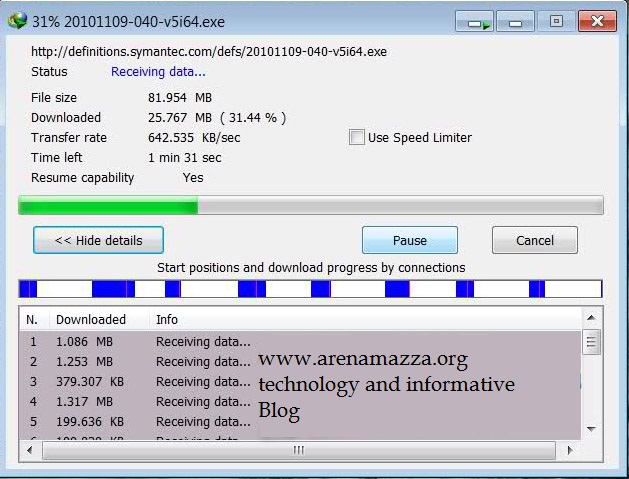
Task: Select connection row 5 with 199.636 KB
Action: 300,422
